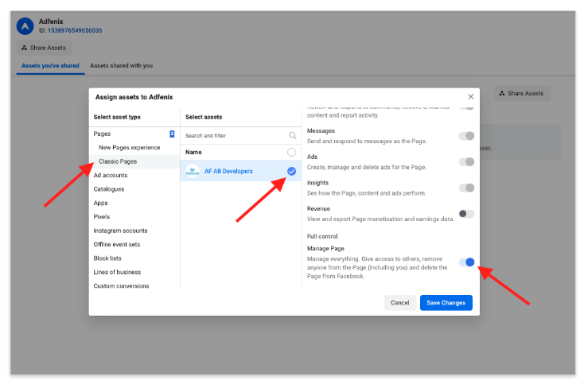Click the Full control section heading
Screen dimensions: 584x392
click(322, 236)
